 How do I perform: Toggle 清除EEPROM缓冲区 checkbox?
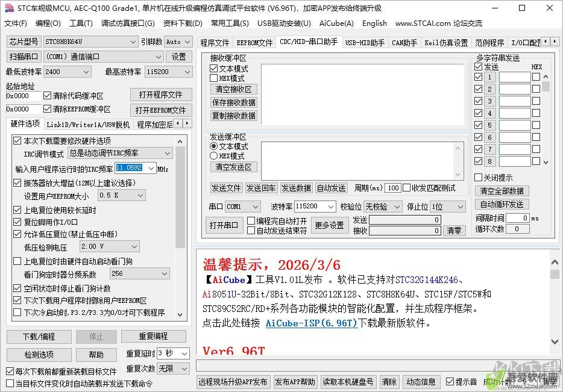pos(47,108)
